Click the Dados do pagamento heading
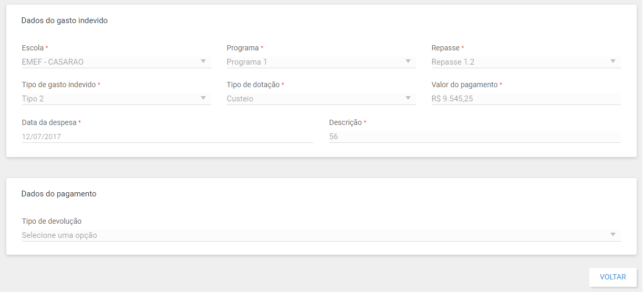 [x=59, y=194]
